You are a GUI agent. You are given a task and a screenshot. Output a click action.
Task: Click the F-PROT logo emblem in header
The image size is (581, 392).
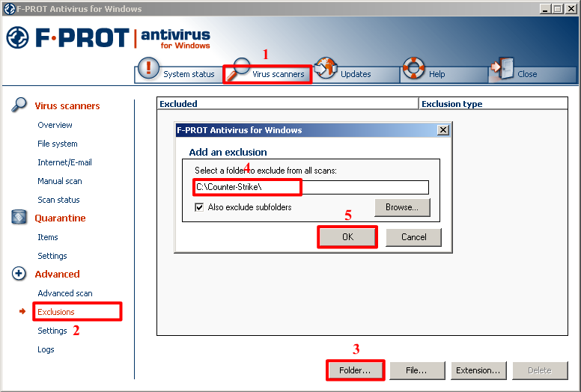click(17, 37)
